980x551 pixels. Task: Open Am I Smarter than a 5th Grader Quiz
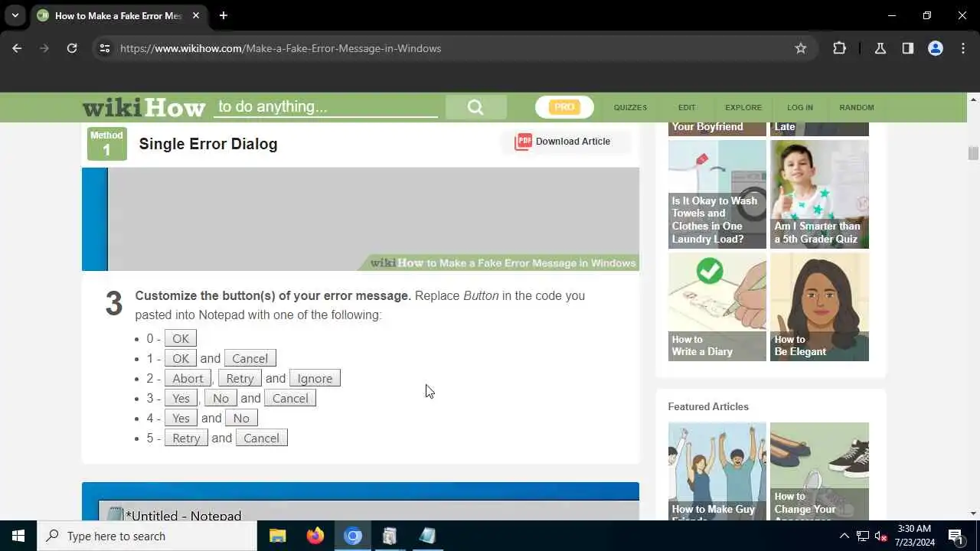click(x=819, y=194)
